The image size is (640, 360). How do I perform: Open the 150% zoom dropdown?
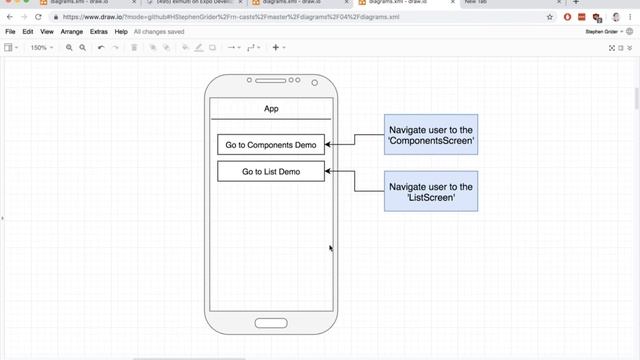coord(42,48)
